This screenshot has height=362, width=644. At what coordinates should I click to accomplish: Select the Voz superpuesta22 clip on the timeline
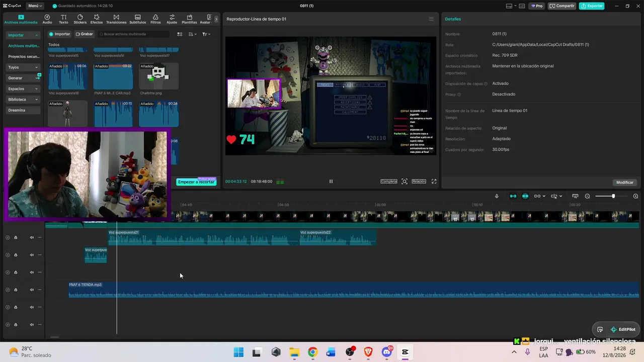point(338,237)
